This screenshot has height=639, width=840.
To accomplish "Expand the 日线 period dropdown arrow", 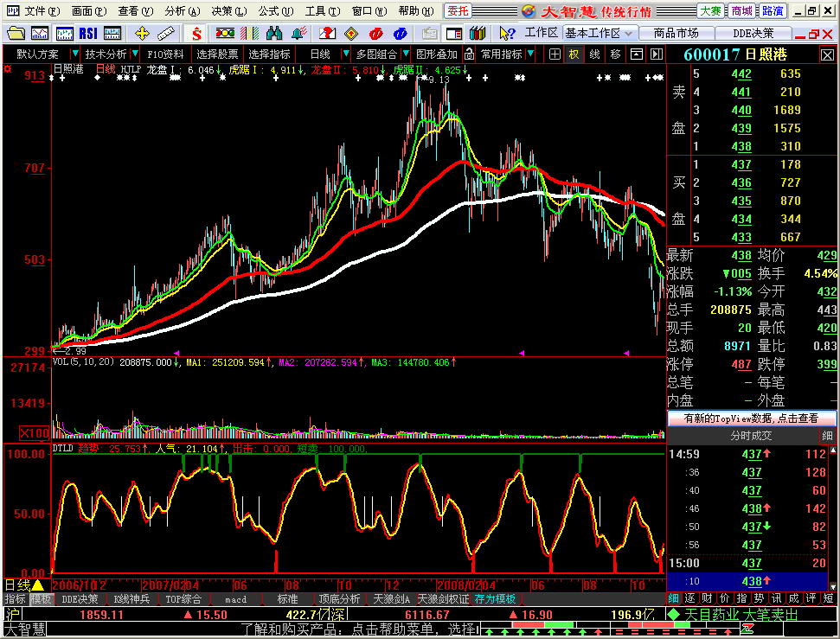I will [345, 54].
